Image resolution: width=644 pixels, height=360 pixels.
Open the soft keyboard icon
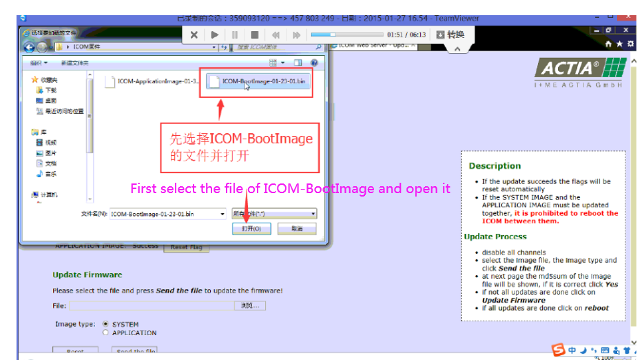[x=605, y=350]
